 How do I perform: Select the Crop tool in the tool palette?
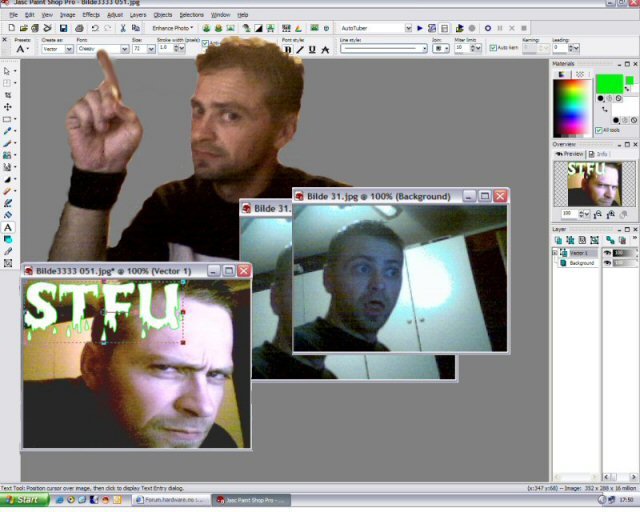click(8, 95)
